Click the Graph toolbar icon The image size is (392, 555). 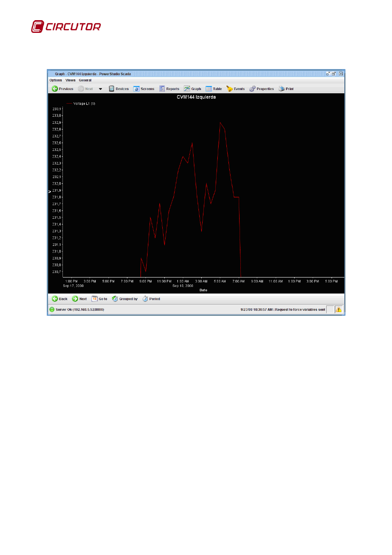187,89
